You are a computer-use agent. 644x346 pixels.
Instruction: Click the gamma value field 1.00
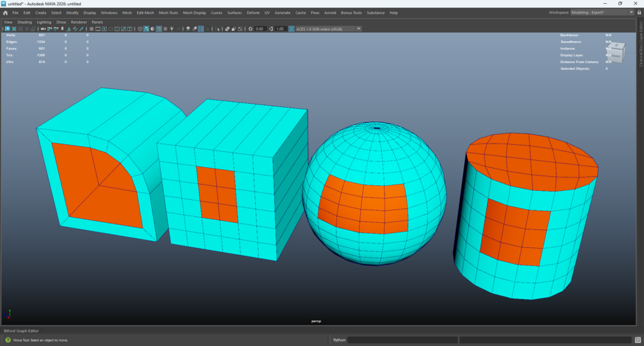280,29
